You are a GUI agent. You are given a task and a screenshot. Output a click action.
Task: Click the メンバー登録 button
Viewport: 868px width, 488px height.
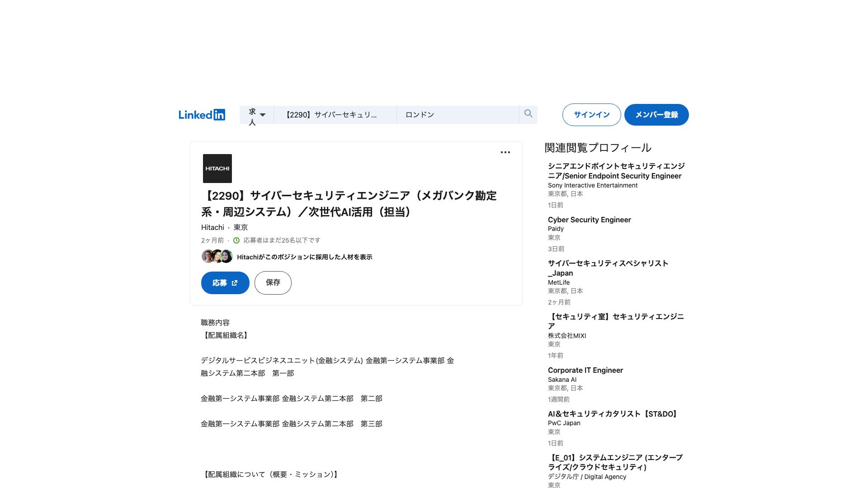[x=656, y=115]
